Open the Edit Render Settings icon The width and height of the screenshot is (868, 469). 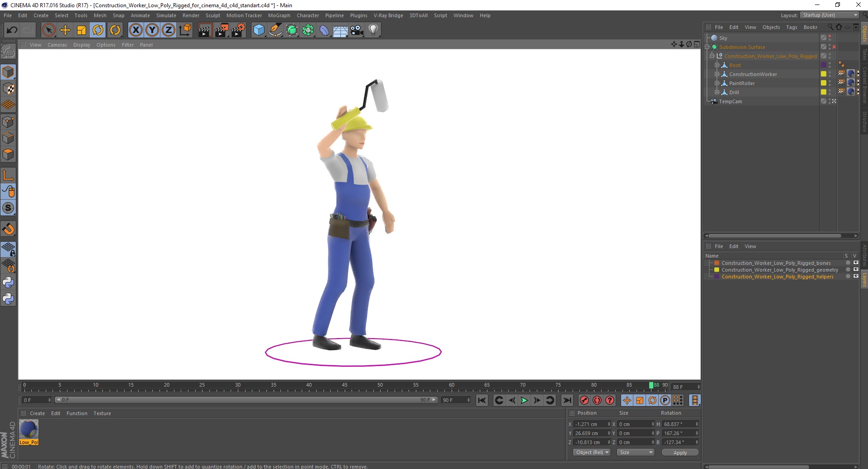click(238, 30)
